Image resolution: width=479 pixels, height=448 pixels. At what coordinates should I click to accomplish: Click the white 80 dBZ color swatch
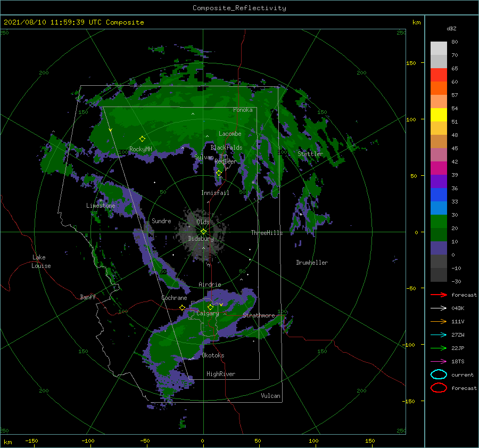tap(439, 48)
